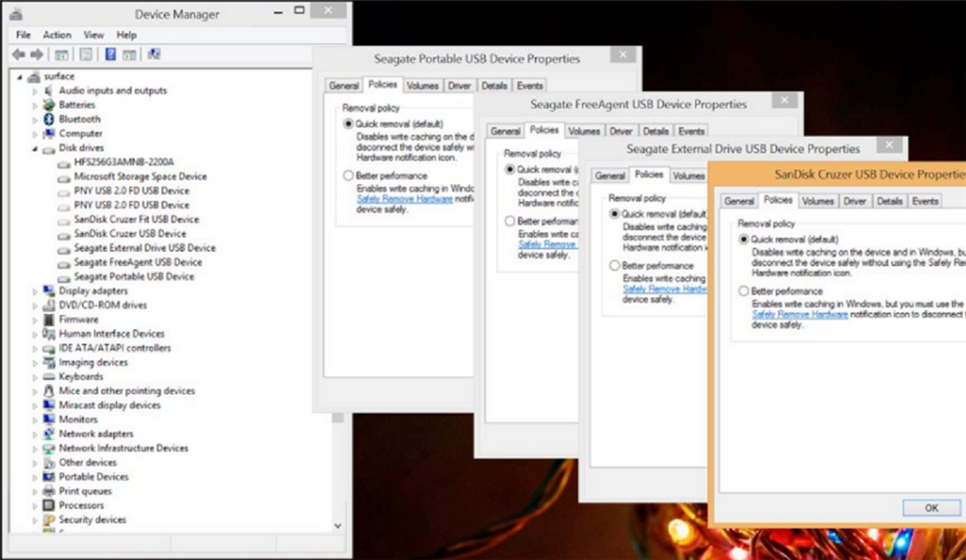
Task: Click the Firmware category icon
Action: [x=49, y=320]
